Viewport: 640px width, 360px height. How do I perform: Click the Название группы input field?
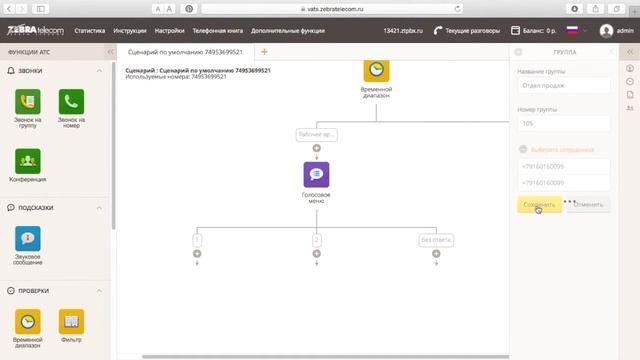[x=564, y=85]
